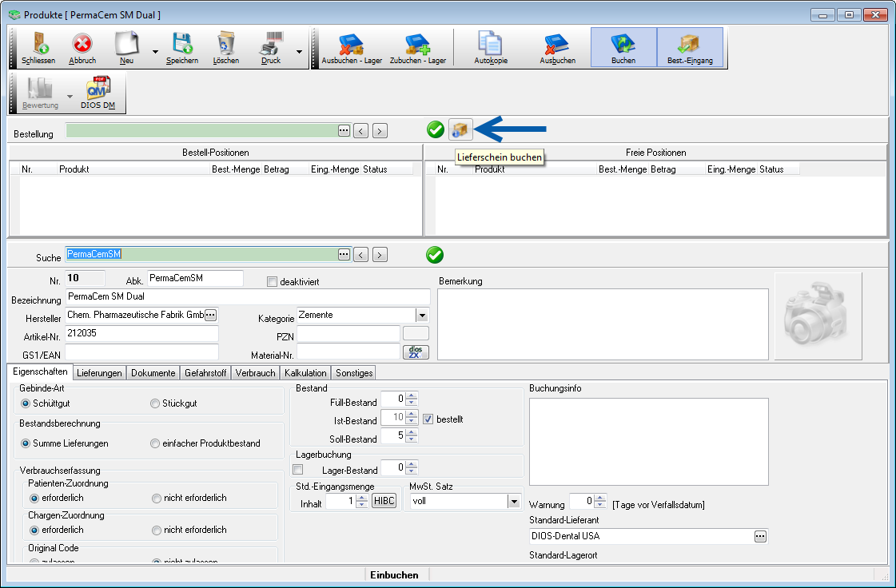Click the Lieferschein buchen package icon

click(x=460, y=129)
